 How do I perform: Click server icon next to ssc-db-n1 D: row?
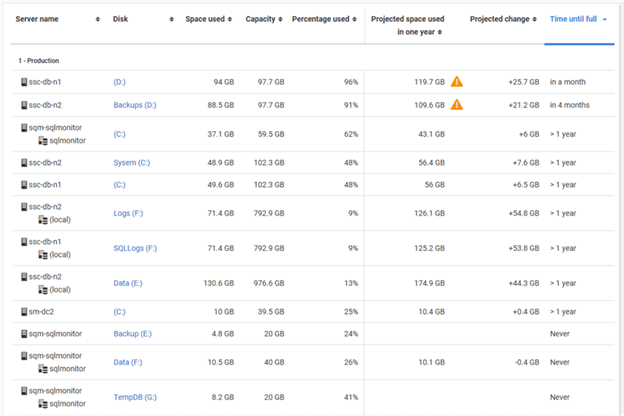point(24,82)
